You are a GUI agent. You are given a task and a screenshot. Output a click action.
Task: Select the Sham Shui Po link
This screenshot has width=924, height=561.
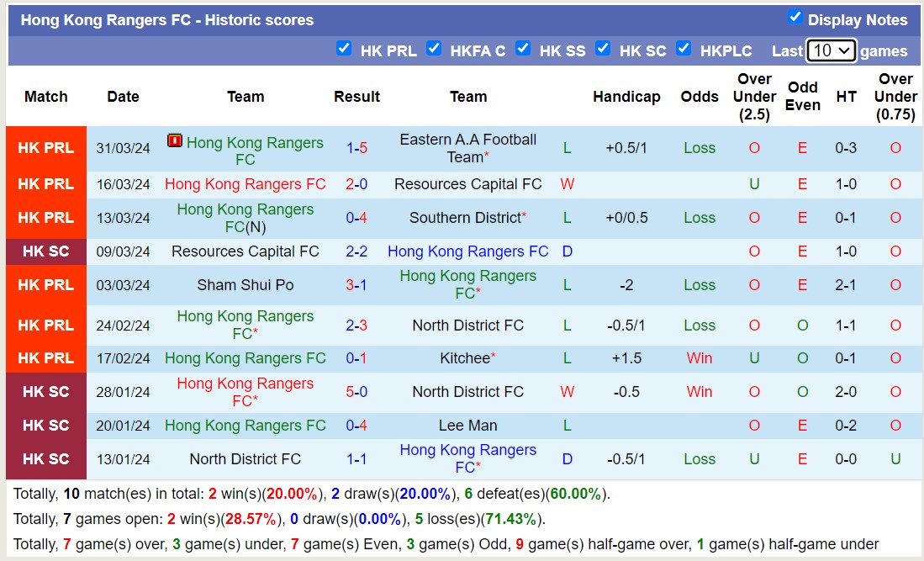245,284
